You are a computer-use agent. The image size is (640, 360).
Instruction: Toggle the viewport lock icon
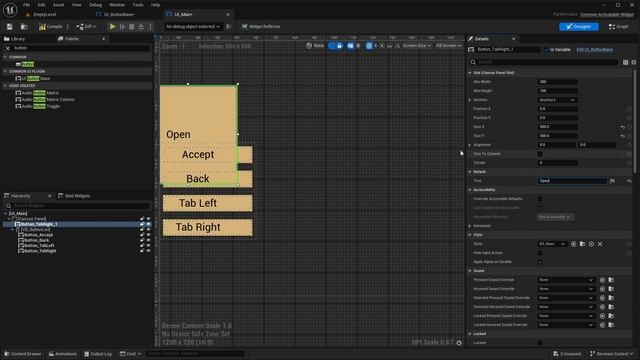(339, 46)
